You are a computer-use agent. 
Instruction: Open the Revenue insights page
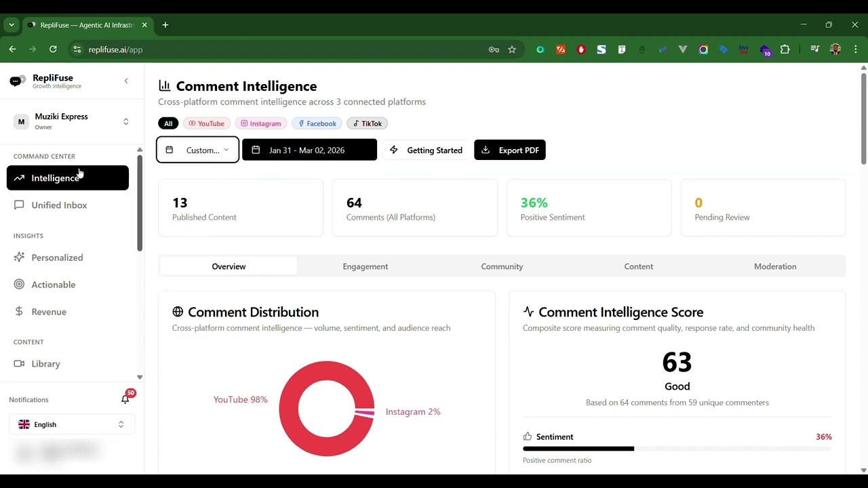[68, 312]
